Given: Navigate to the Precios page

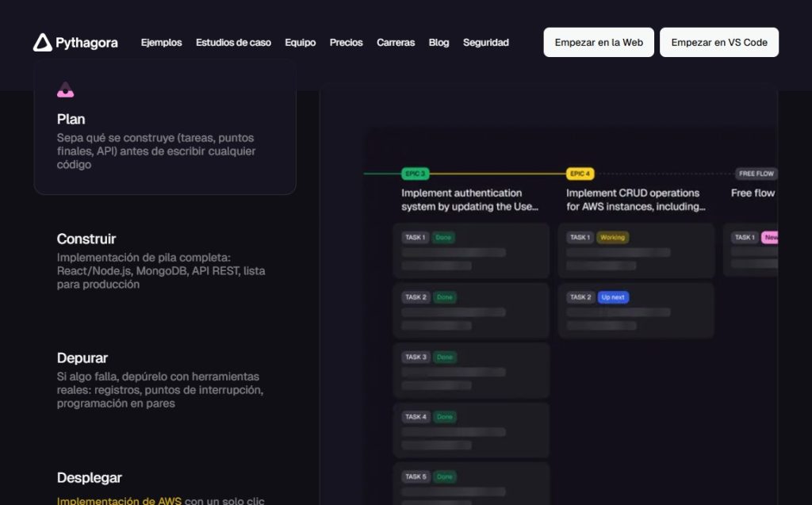Looking at the screenshot, I should coord(346,43).
